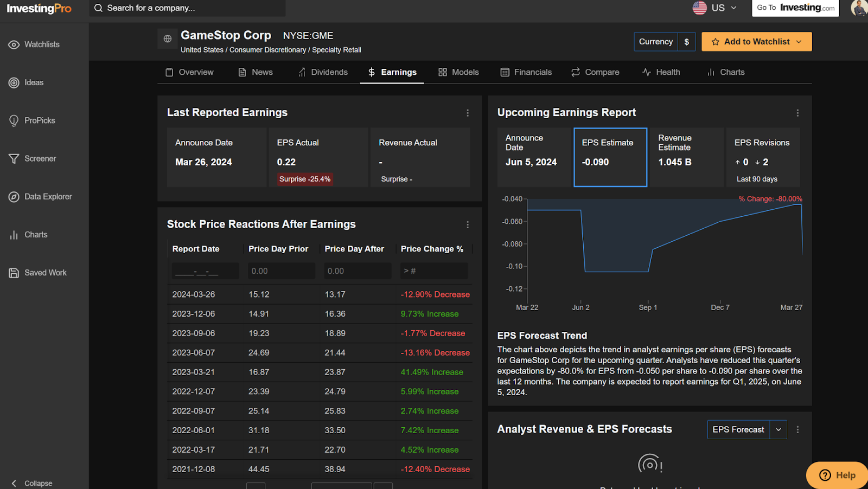Viewport: 868px width, 489px height.
Task: Open the user profile avatar
Action: point(859,8)
